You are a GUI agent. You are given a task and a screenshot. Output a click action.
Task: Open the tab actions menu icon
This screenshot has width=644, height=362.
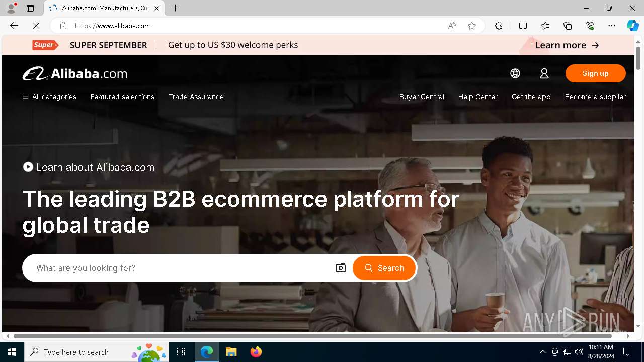[30, 8]
